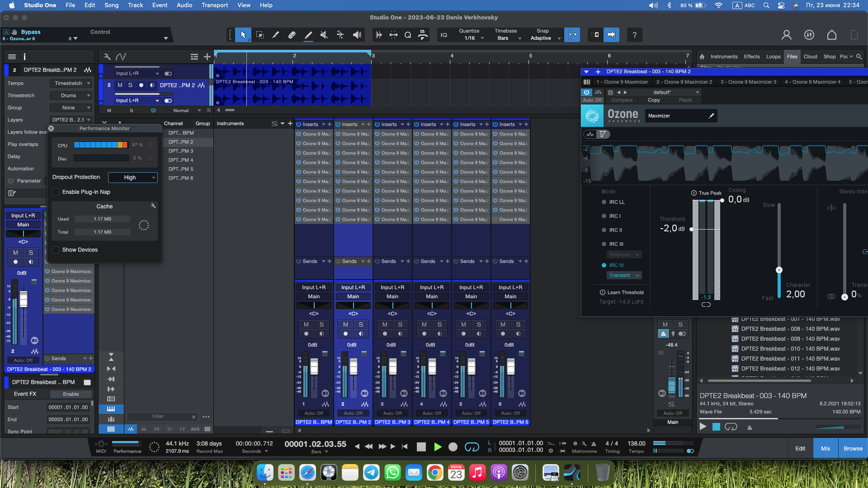Click the Record transport button
Image resolution: width=868 pixels, height=488 pixels.
[453, 447]
